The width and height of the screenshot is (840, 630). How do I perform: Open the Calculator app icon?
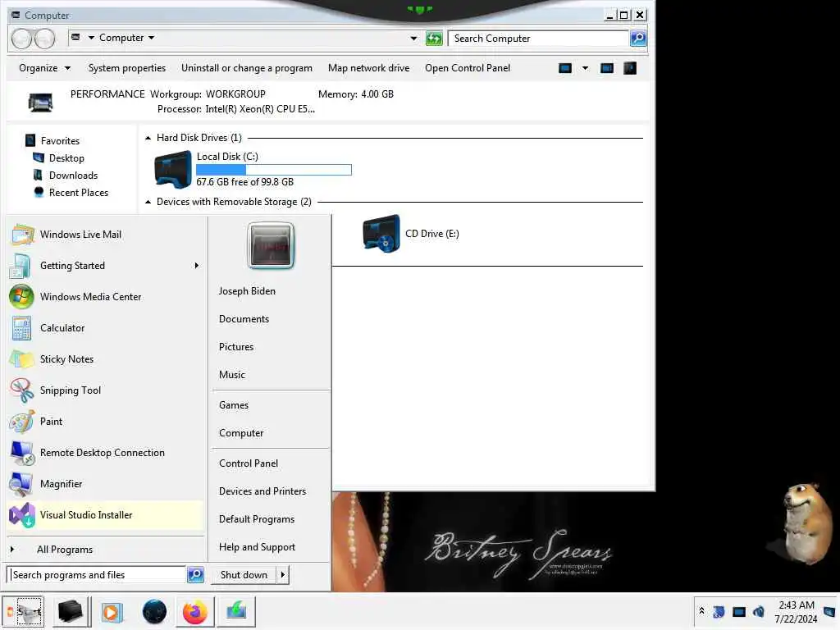tap(21, 328)
